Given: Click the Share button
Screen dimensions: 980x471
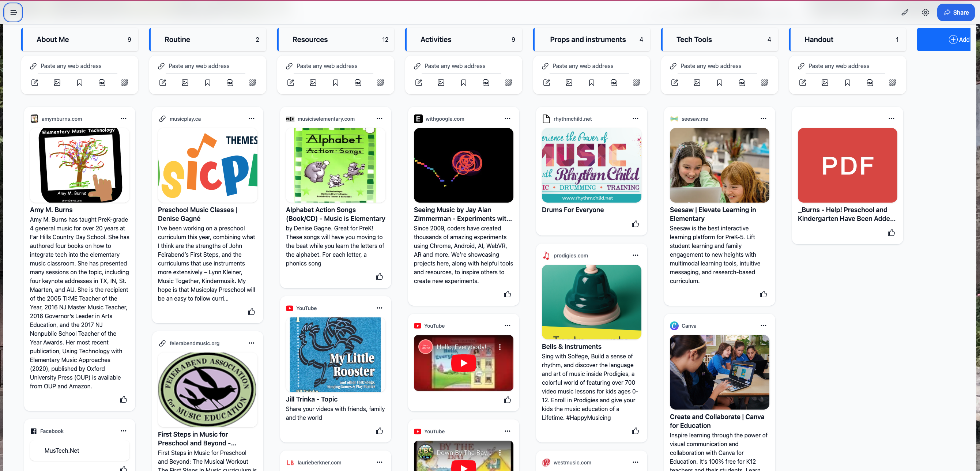Looking at the screenshot, I should [955, 12].
